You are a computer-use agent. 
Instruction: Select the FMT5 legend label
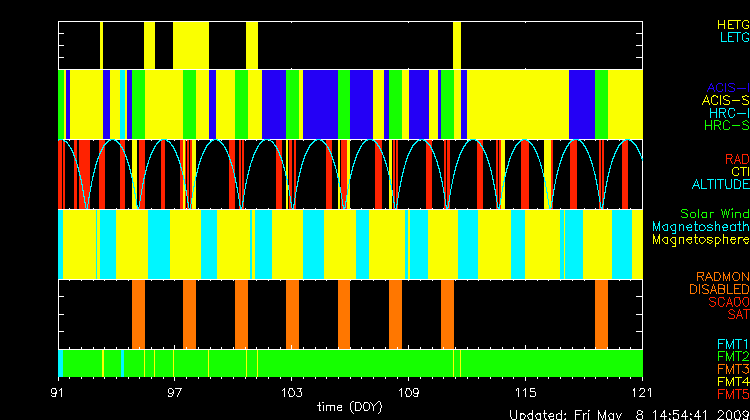pyautogui.click(x=733, y=394)
